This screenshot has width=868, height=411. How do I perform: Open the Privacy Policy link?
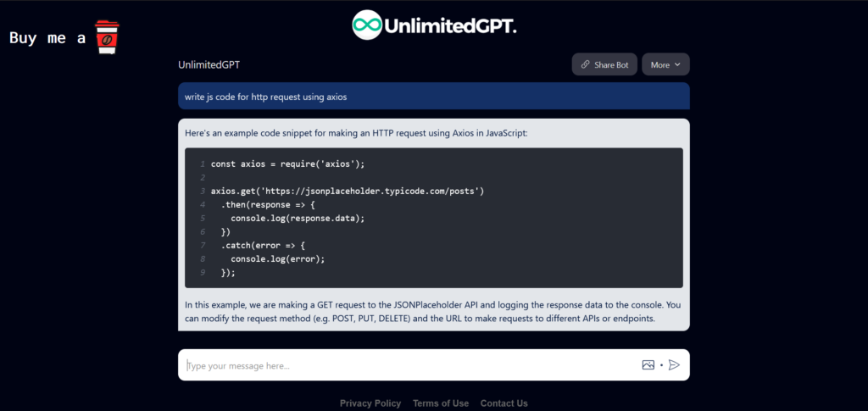[370, 403]
